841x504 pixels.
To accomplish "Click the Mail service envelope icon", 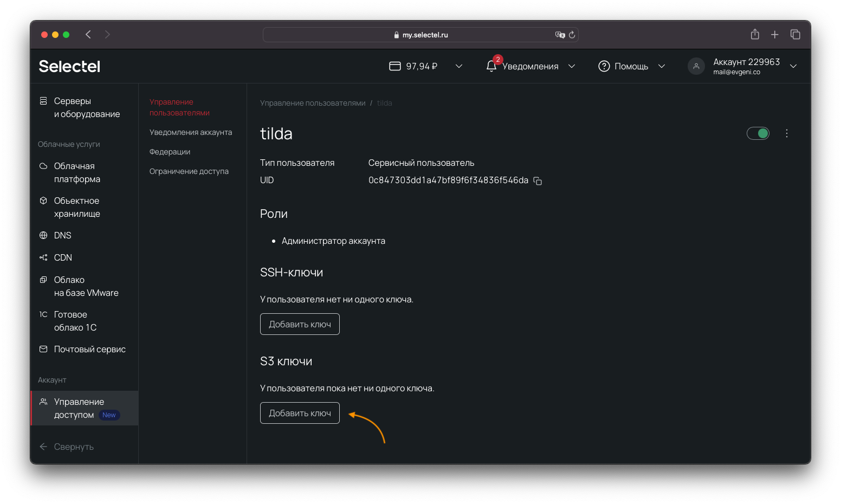I will [x=43, y=349].
